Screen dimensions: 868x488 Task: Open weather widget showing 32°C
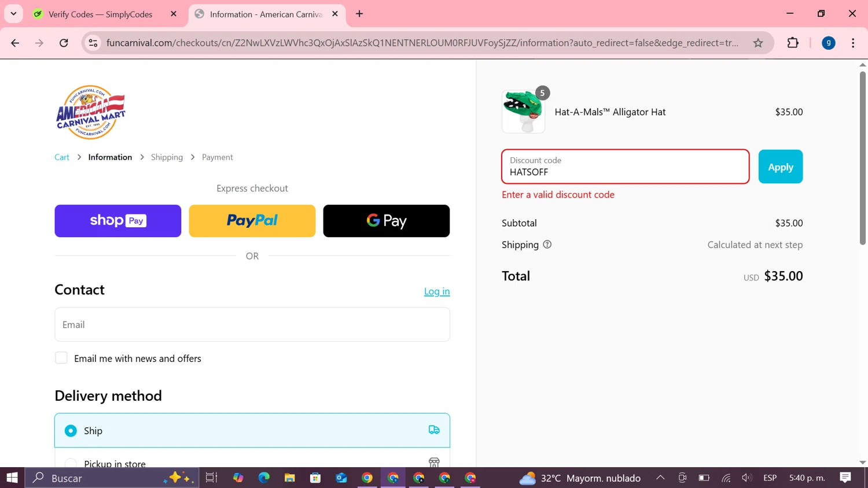(x=580, y=478)
